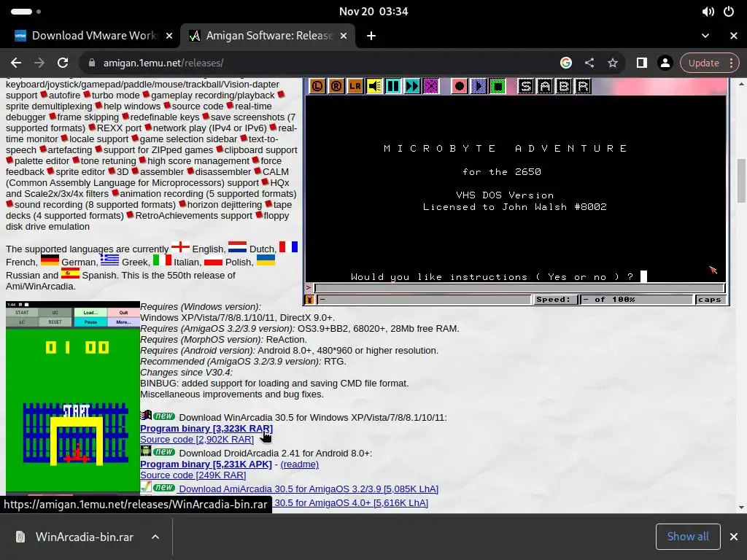
Task: Click the red record icon
Action: [x=460, y=86]
